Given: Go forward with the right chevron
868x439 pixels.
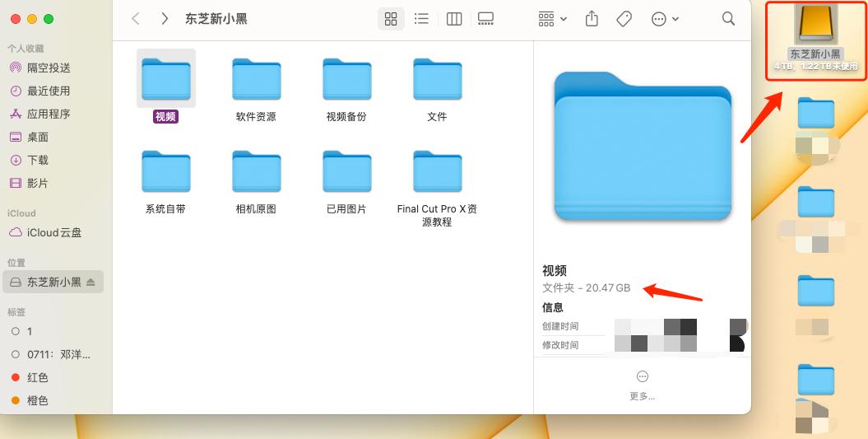Looking at the screenshot, I should pos(165,19).
